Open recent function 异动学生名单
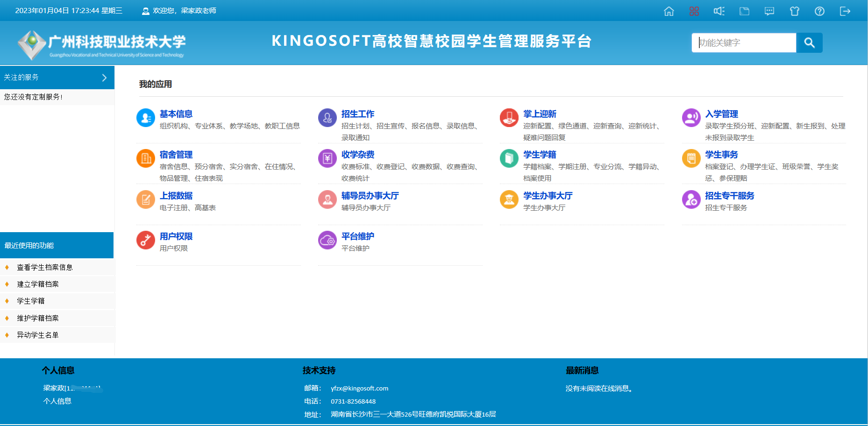 38,335
